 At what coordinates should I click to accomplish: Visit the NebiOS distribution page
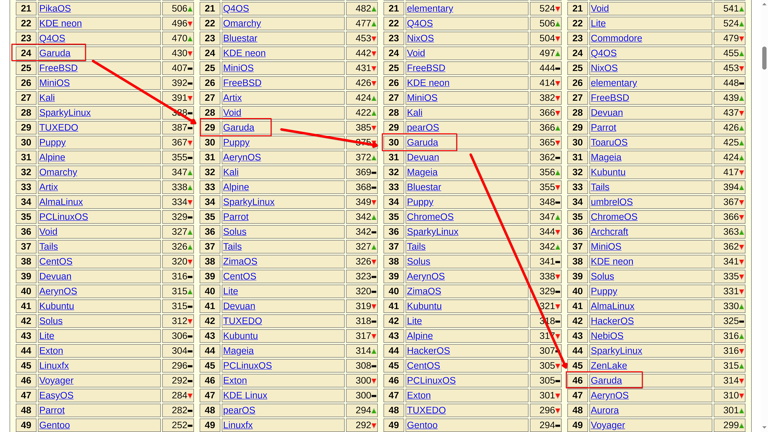coord(607,336)
